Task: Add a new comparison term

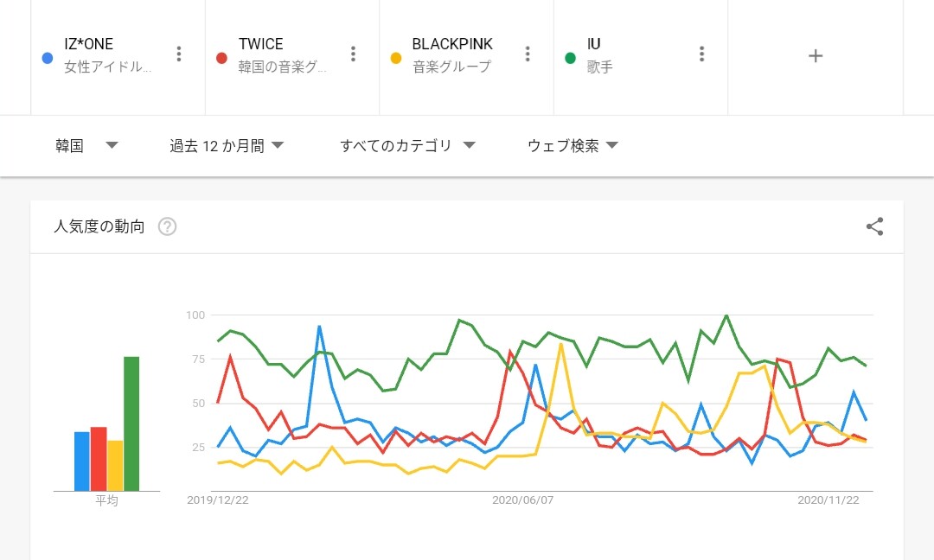Action: [815, 55]
